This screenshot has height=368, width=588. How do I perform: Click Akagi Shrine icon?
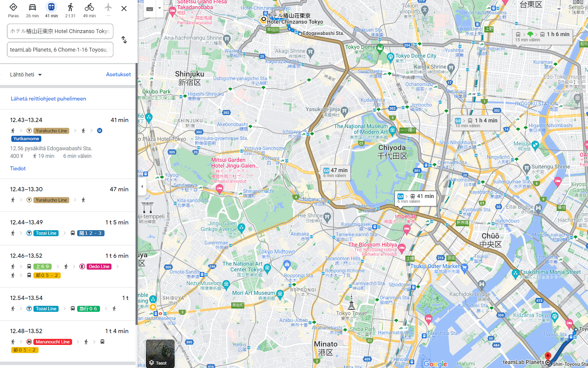311,52
